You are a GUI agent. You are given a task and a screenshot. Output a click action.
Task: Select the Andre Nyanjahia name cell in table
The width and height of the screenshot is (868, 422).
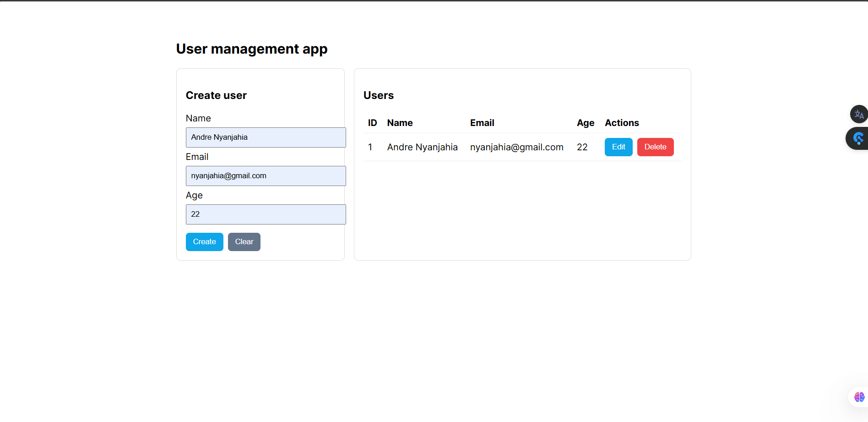tap(422, 147)
